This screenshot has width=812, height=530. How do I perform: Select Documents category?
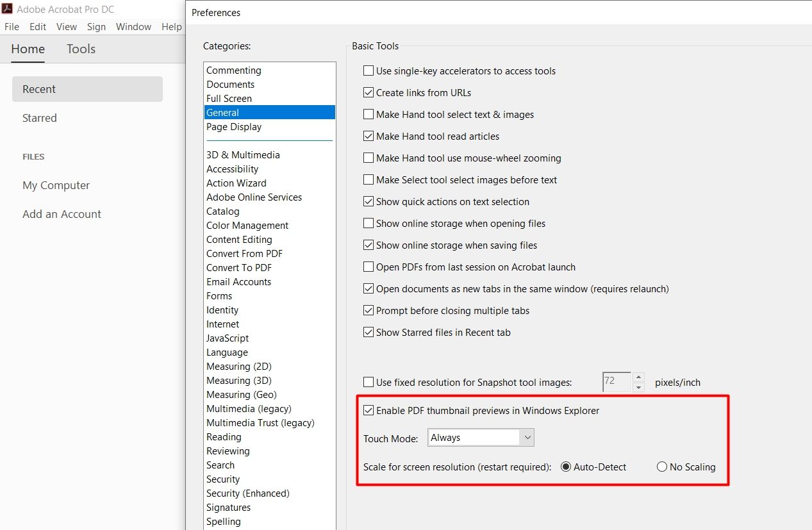click(270, 85)
